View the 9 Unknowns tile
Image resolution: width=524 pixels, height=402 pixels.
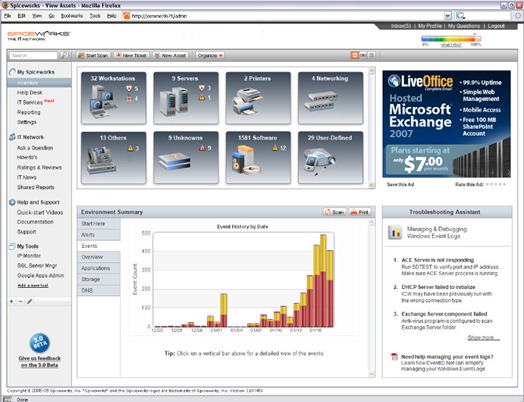186,158
